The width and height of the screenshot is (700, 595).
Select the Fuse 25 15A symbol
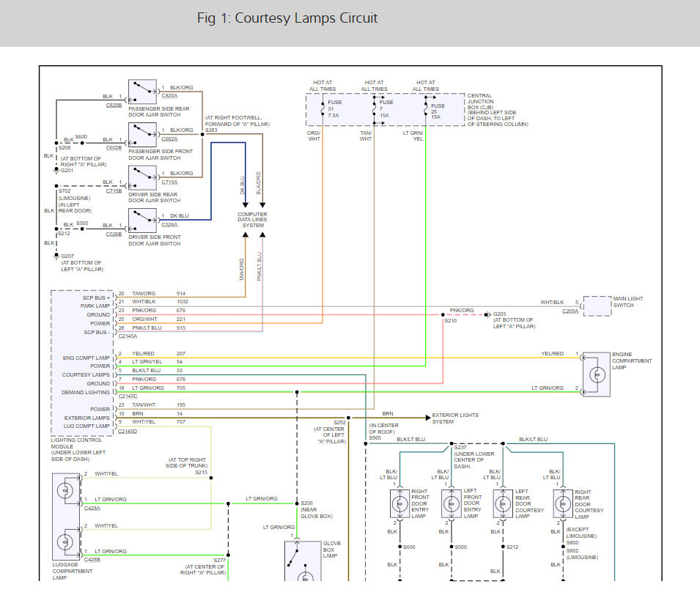tap(425, 110)
